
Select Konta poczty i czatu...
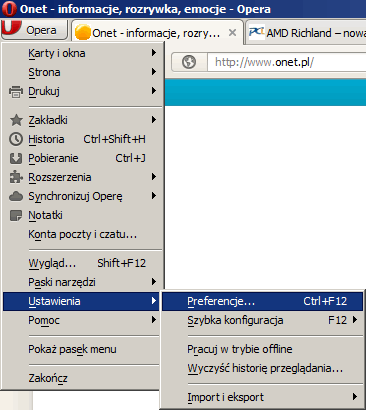pos(82,234)
